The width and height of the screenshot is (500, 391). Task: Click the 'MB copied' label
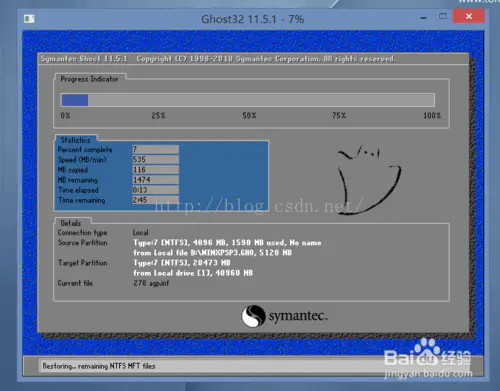coord(73,170)
